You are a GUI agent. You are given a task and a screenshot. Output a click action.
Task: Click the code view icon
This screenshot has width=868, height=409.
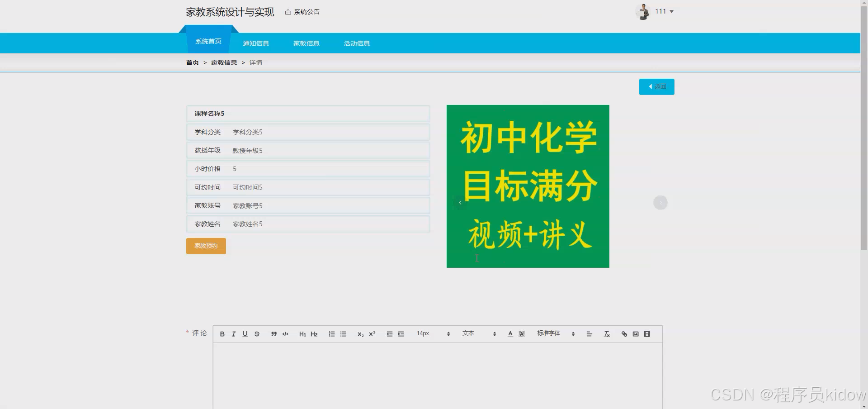(285, 334)
